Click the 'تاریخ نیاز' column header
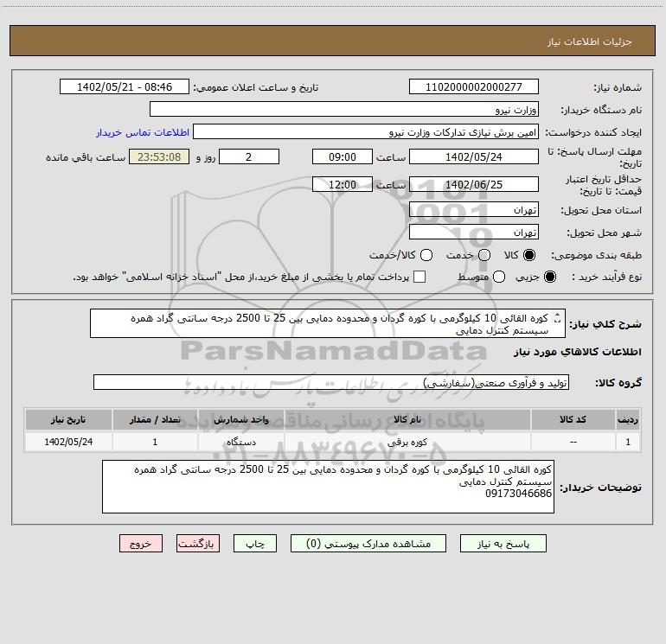The image size is (666, 644). [x=68, y=419]
